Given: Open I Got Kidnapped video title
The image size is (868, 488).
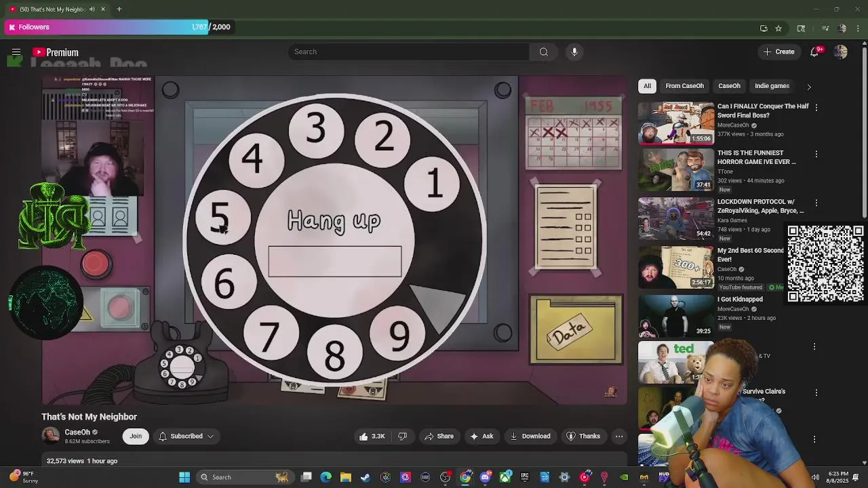Looking at the screenshot, I should coord(740,300).
